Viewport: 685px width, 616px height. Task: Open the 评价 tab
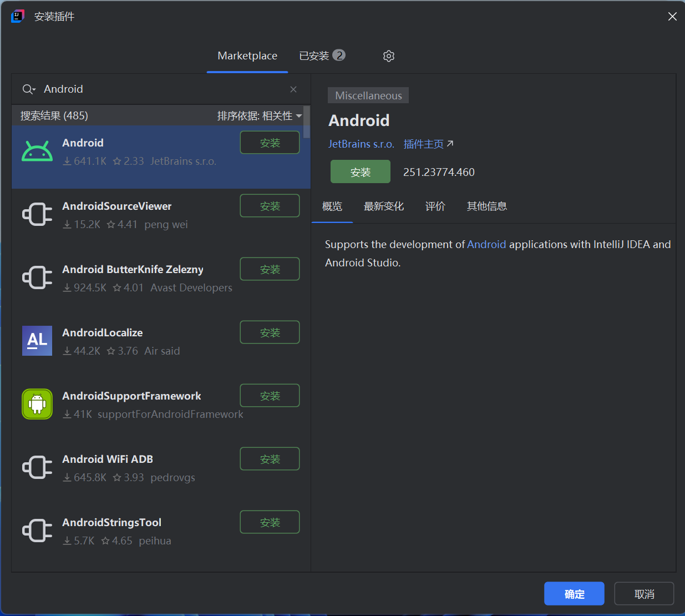pyautogui.click(x=435, y=206)
